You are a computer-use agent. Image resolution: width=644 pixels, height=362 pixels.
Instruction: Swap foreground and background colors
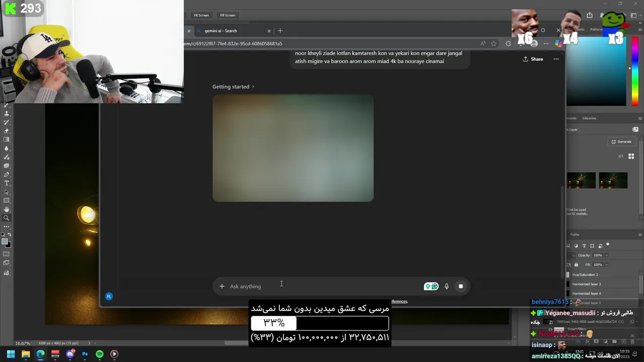(9, 235)
